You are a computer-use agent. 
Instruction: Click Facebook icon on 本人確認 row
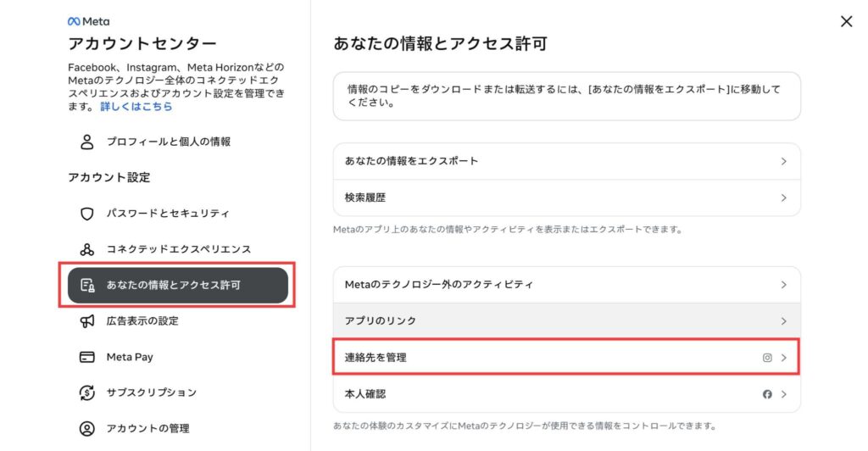pos(767,394)
